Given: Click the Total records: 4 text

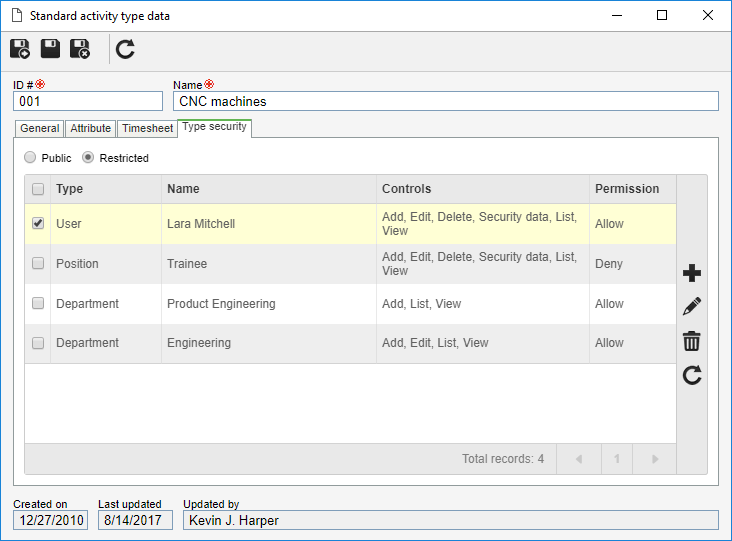Looking at the screenshot, I should click(503, 459).
